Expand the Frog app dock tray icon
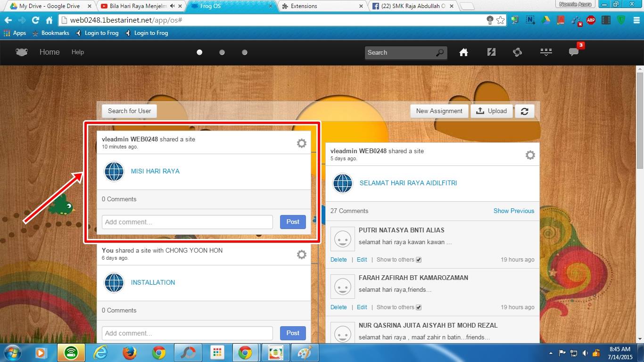The width and height of the screenshot is (644, 362). (546, 52)
